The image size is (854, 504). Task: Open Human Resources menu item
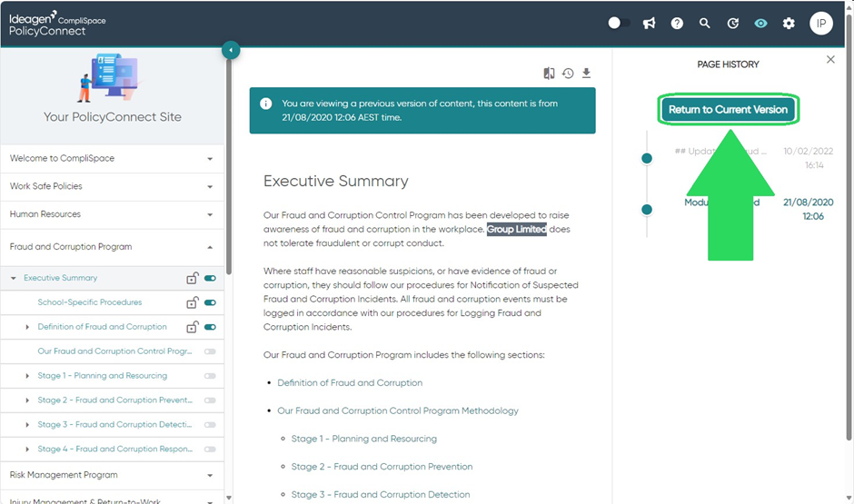(112, 214)
